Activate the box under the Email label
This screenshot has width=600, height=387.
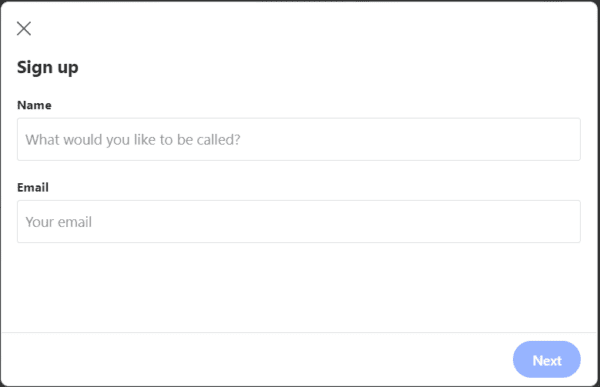pos(299,222)
